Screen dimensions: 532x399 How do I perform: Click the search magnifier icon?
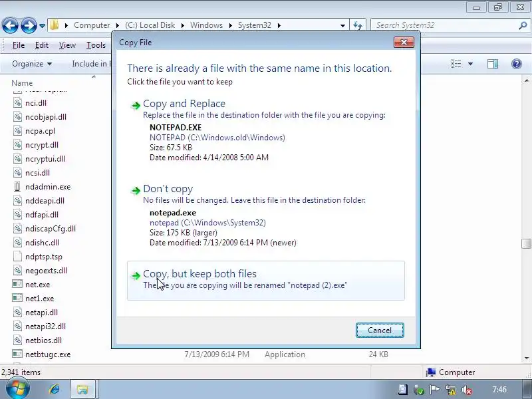click(x=523, y=25)
